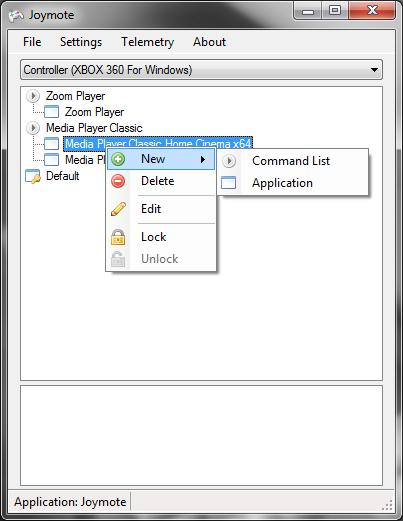Image resolution: width=403 pixels, height=521 pixels.
Task: Select the partially hidden Media Pl tree item
Action: tap(85, 160)
